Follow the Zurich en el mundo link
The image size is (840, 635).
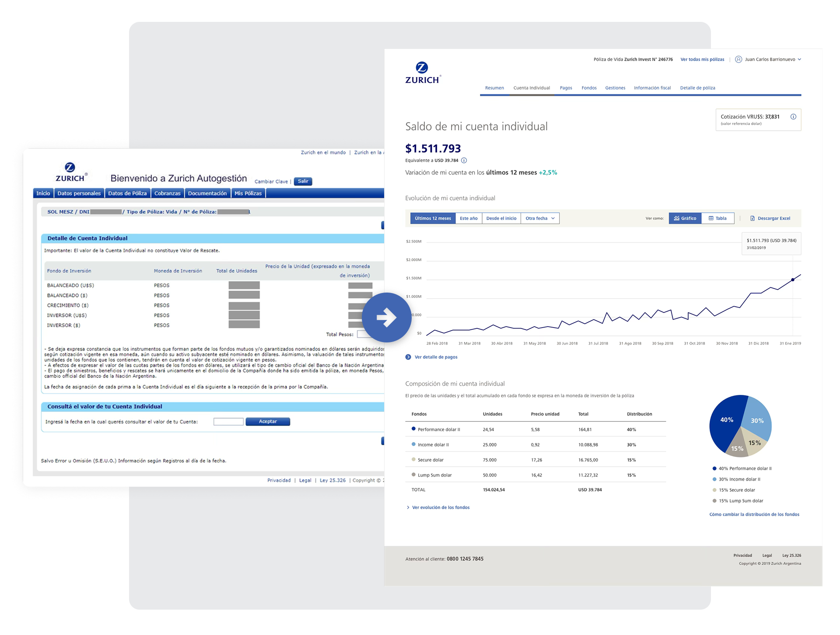pos(323,153)
